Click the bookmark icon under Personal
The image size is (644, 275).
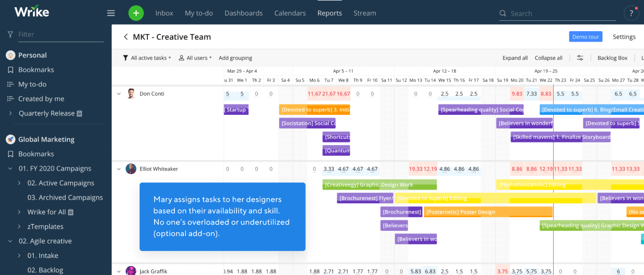[10, 70]
